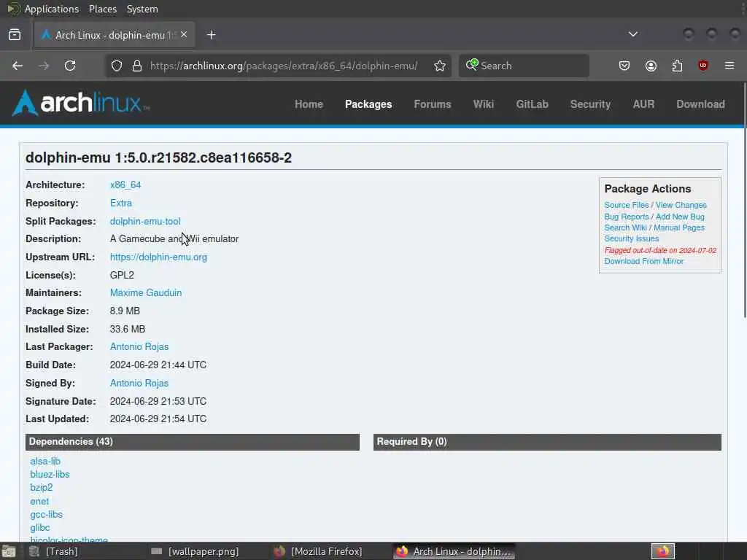
Task: Open the bzip2 dependency
Action: pyautogui.click(x=42, y=488)
